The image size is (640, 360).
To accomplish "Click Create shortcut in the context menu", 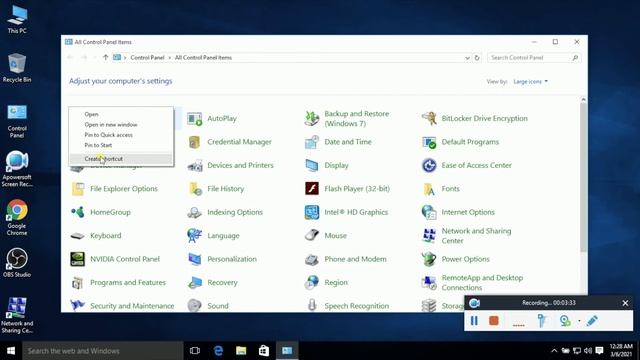I will (x=121, y=159).
